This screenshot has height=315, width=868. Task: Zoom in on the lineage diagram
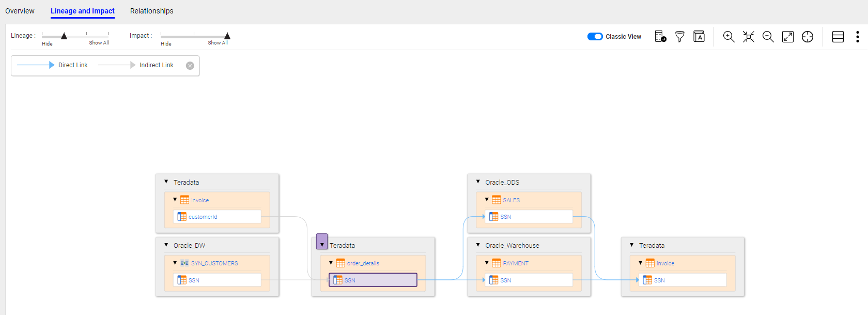(x=729, y=36)
